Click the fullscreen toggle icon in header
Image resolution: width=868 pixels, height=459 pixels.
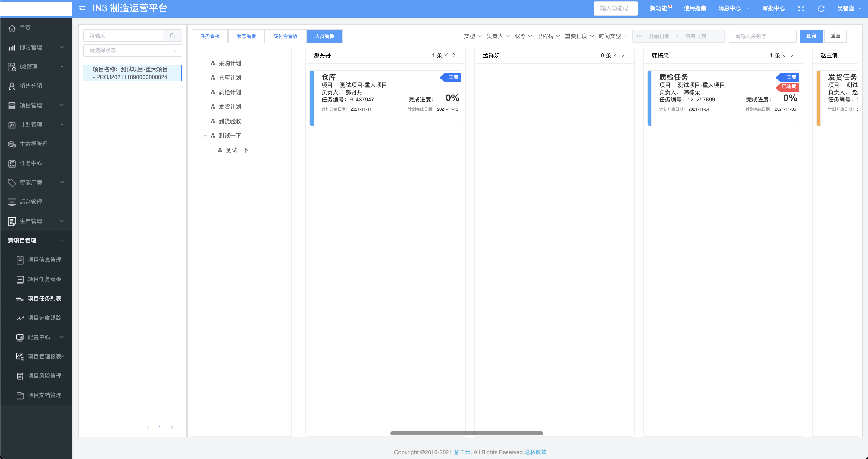point(801,9)
